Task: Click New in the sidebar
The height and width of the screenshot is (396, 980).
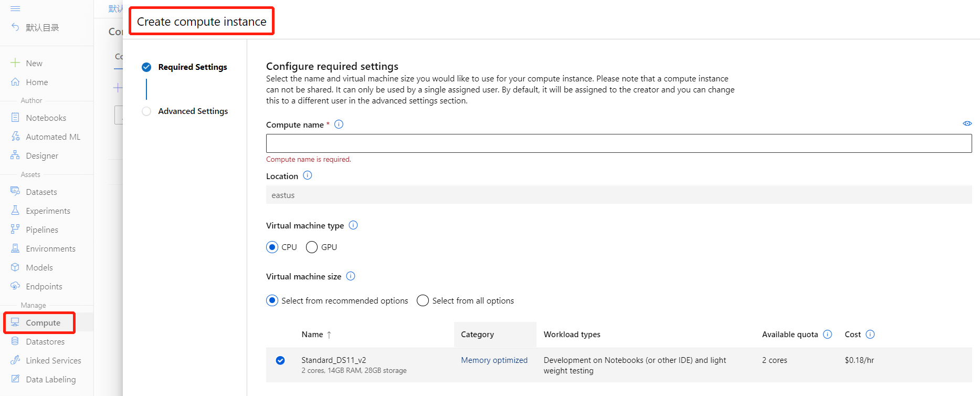Action: 34,63
